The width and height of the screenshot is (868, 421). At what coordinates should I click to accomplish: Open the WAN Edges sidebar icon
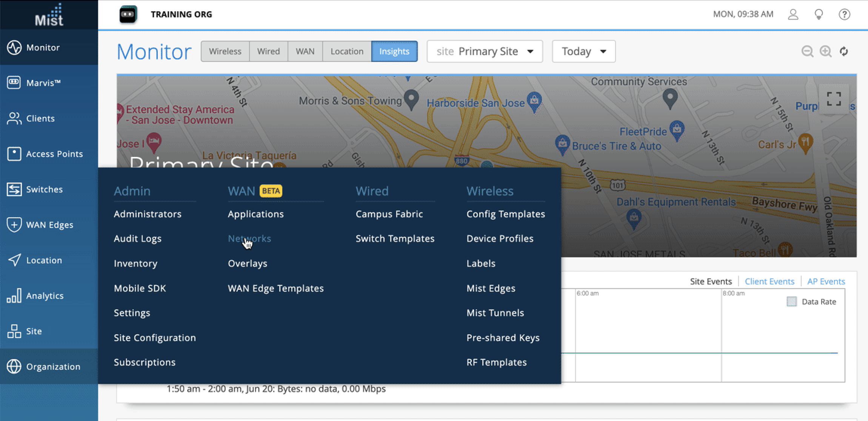[14, 225]
